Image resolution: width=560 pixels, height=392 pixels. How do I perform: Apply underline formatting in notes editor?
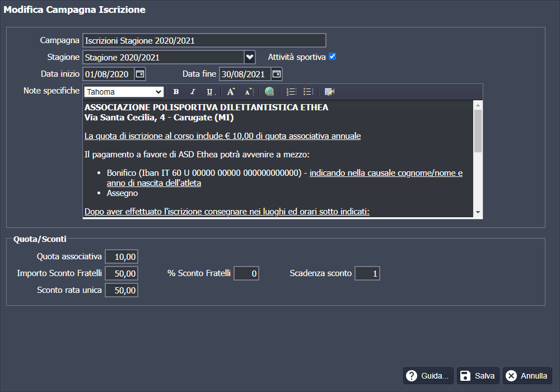click(210, 92)
